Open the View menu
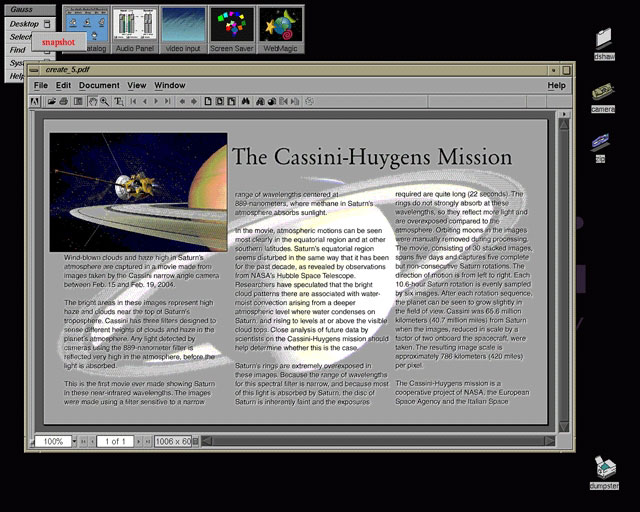Image resolution: width=640 pixels, height=512 pixels. (137, 85)
